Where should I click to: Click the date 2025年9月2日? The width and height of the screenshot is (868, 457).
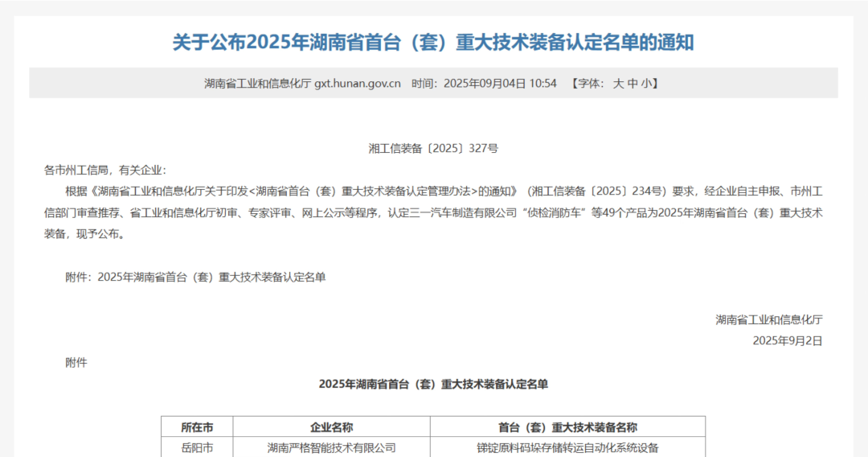(787, 341)
